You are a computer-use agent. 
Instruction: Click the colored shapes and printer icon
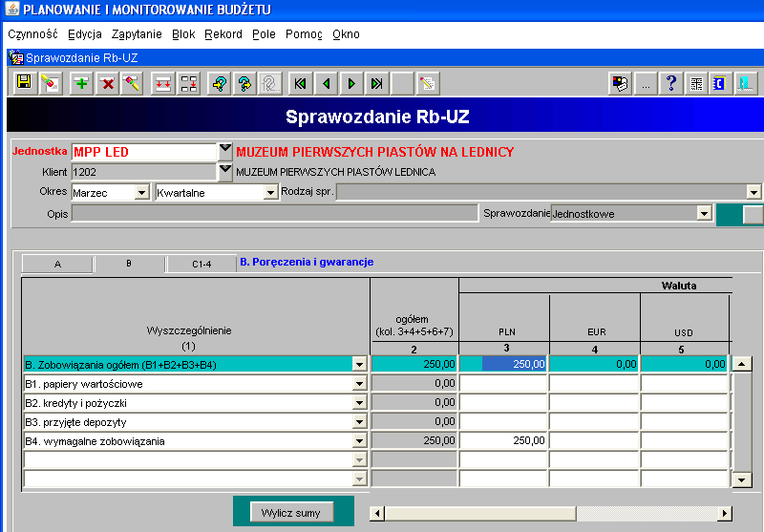[x=620, y=83]
